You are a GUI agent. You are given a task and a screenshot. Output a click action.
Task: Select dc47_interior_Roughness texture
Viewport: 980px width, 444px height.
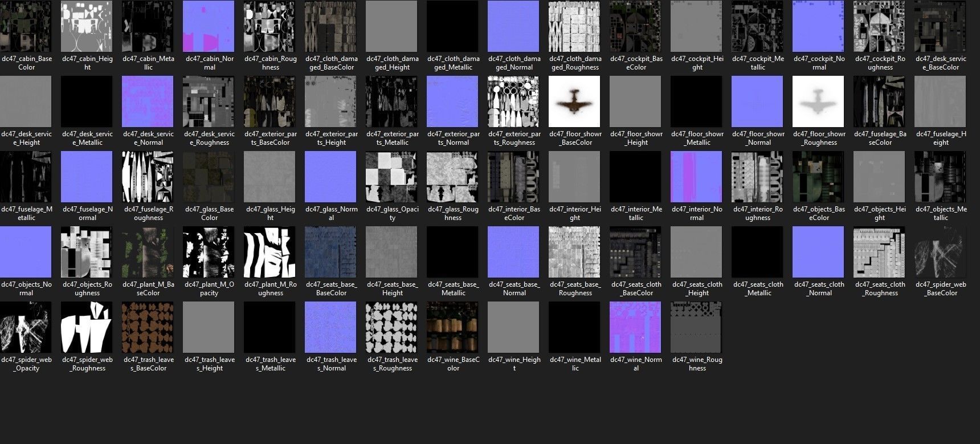[758, 177]
